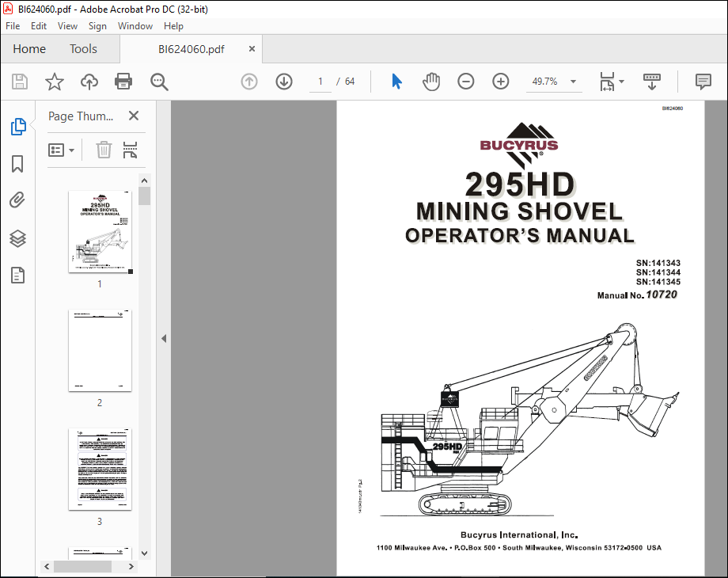Enable scrolling mode icon in toolbar
Screen dimensions: 728x578
652,82
